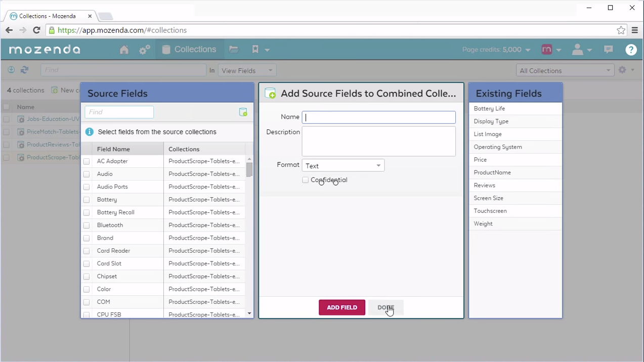Screen dimensions: 644x362
Task: Click the Source Fields scrollbar thumb
Action: (249, 169)
